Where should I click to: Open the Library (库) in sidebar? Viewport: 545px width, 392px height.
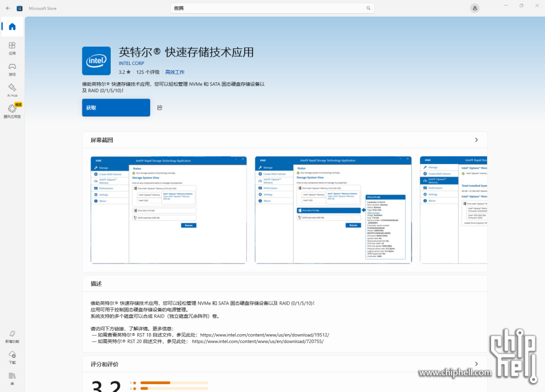point(12,379)
